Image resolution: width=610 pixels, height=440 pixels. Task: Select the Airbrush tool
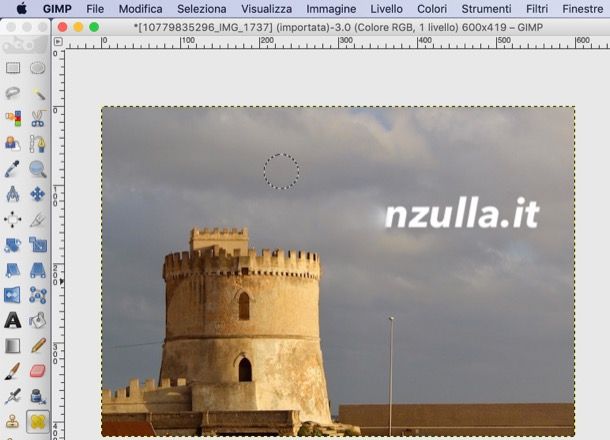coord(12,396)
